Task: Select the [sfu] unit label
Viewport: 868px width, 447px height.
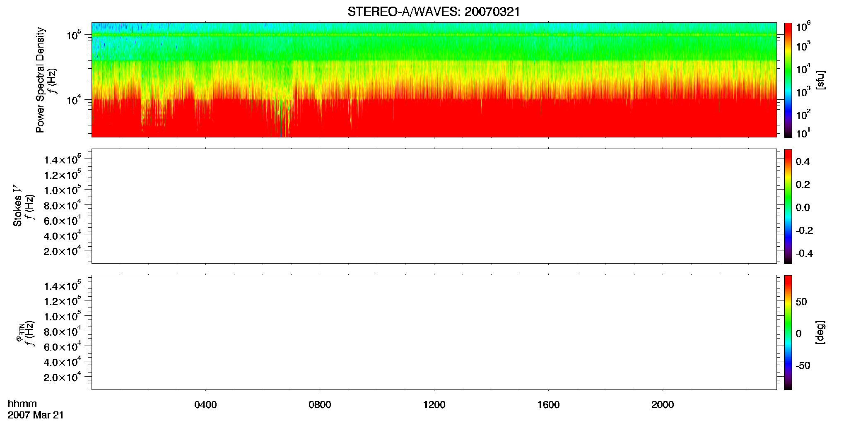Action: coord(820,80)
